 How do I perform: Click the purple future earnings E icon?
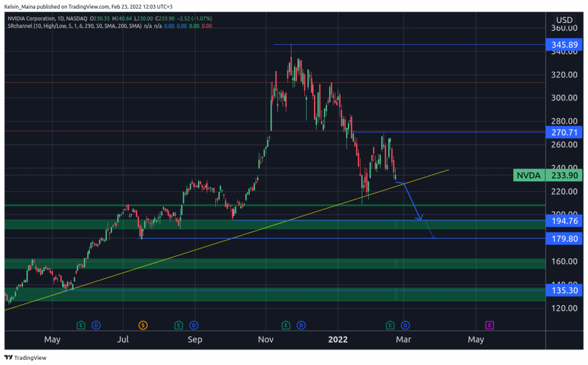point(489,325)
